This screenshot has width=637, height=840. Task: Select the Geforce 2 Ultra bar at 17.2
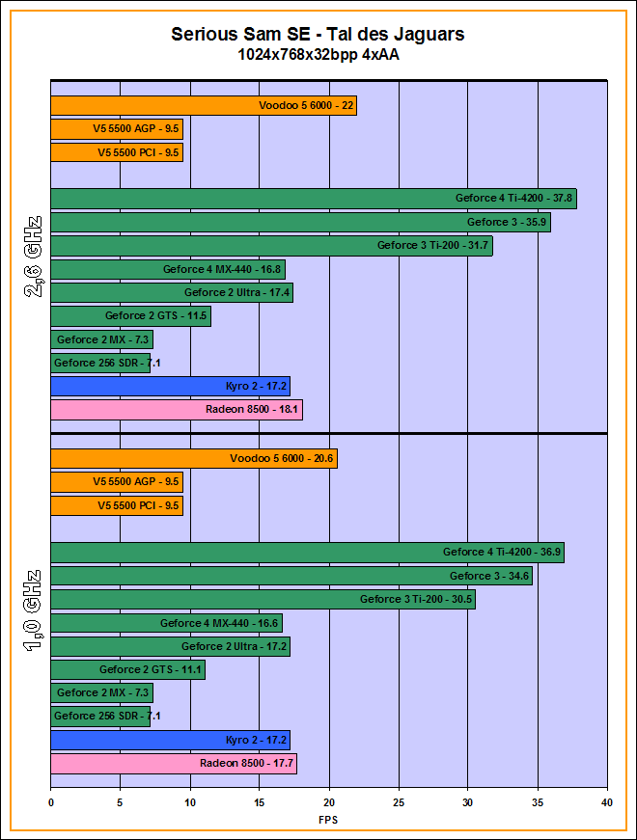(x=170, y=646)
